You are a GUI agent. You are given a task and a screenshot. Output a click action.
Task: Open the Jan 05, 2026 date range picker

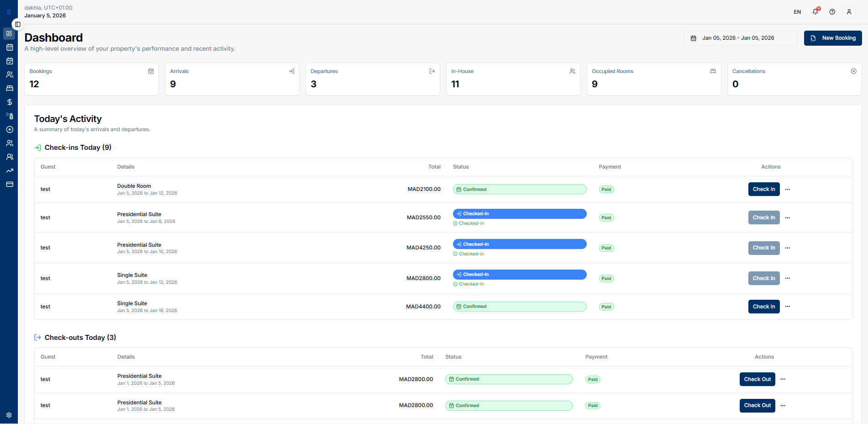740,38
